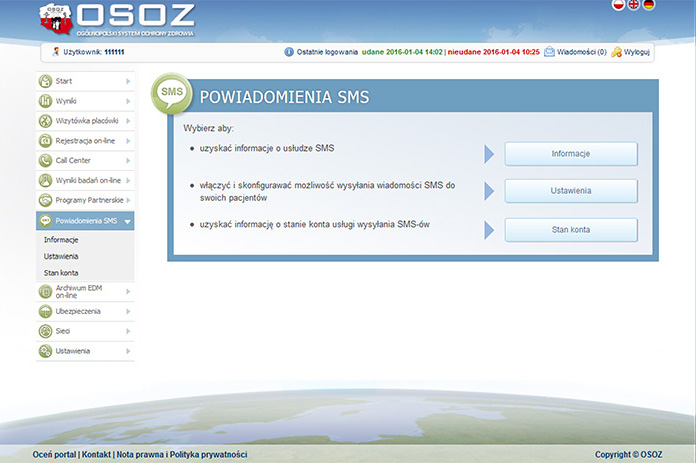Click the POWIADOMIENIA SMS heading
Image resolution: width=696 pixels, height=463 pixels.
click(x=284, y=97)
